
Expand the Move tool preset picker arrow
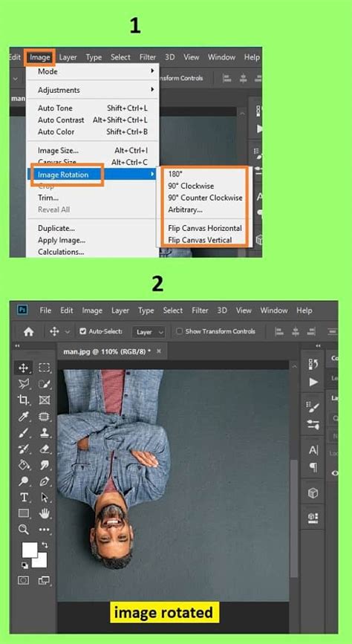pyautogui.click(x=68, y=331)
